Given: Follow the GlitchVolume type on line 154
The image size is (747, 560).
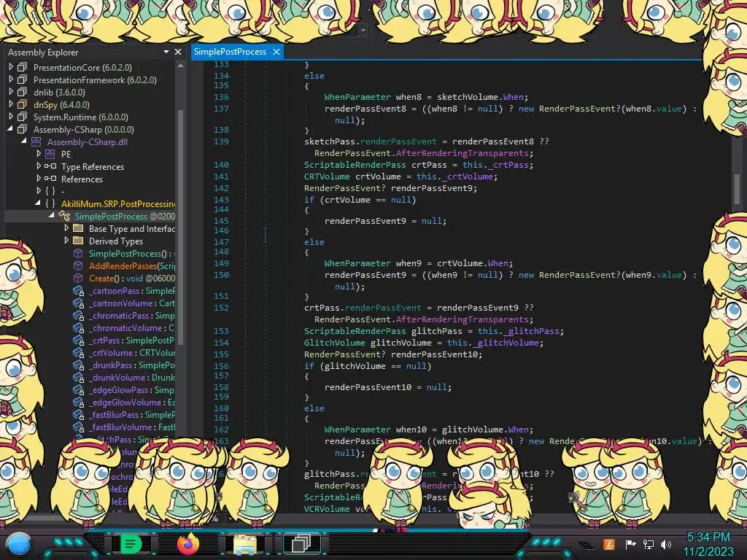Looking at the screenshot, I should click(x=334, y=343).
